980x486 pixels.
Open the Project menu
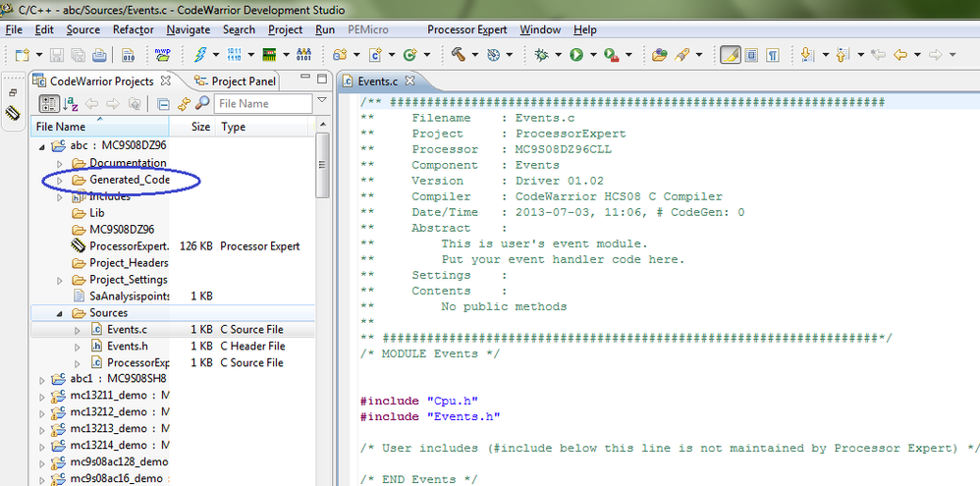pos(285,29)
